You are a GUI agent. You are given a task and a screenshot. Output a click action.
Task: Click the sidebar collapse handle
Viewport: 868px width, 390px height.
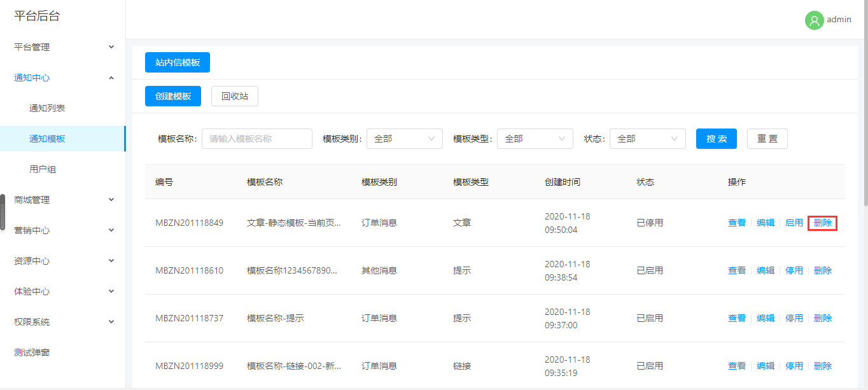[x=3, y=212]
